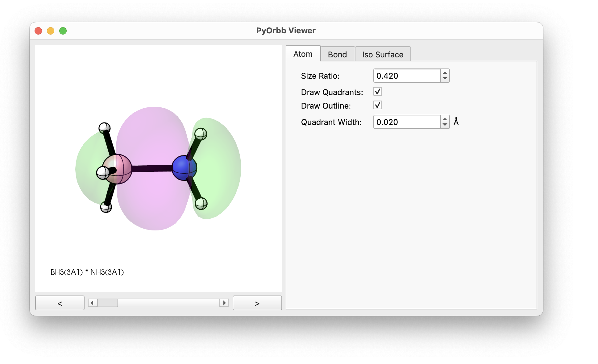Decrease Quadrant Width with down arrow
Viewport: 598px width, 364px height.
coord(445,125)
